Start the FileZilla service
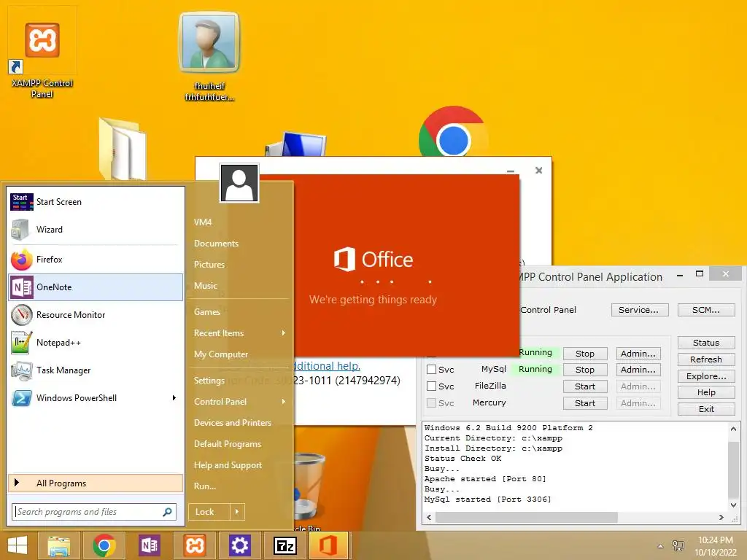Image resolution: width=747 pixels, height=560 pixels. 585,386
